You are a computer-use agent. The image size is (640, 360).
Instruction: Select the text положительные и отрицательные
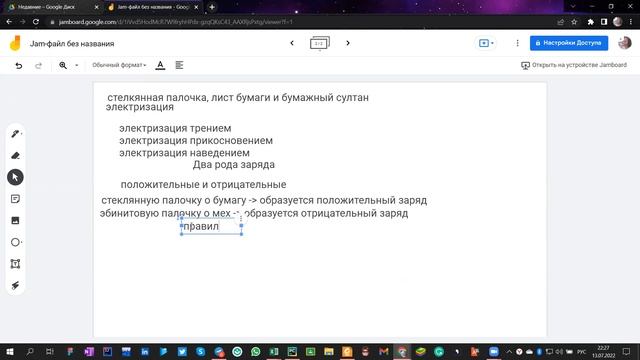point(203,184)
